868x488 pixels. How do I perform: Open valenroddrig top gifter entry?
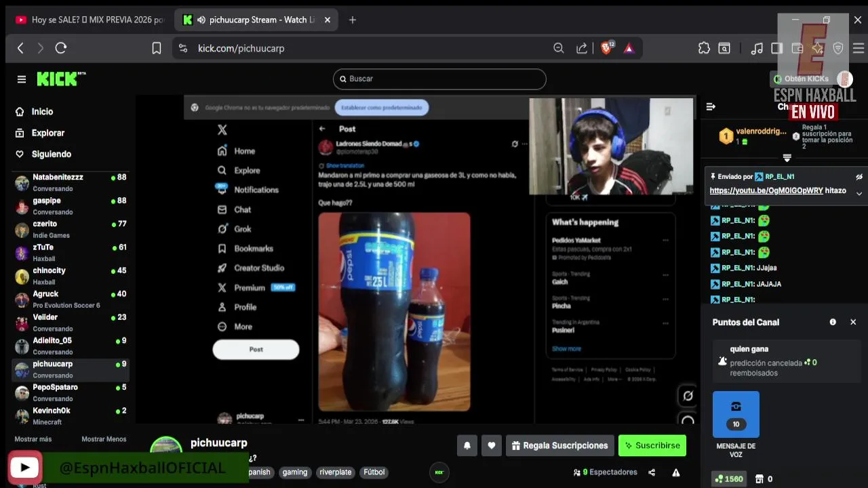753,136
